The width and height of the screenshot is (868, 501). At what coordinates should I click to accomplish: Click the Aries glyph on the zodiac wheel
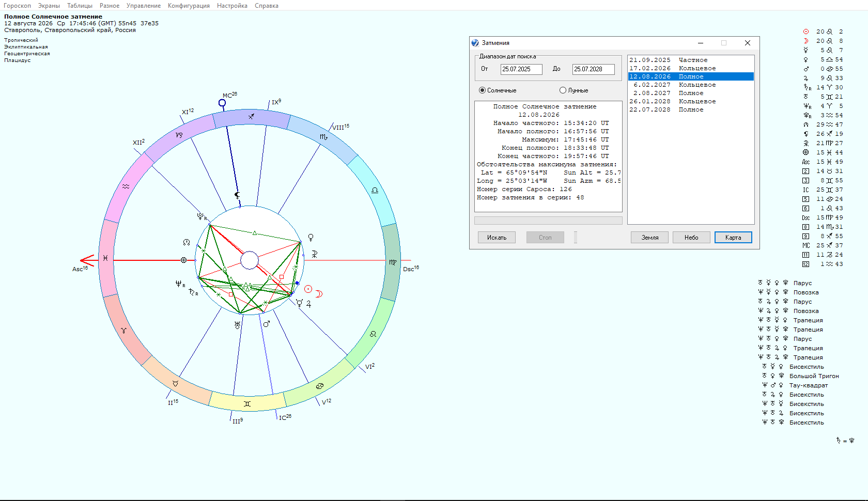[x=123, y=331]
